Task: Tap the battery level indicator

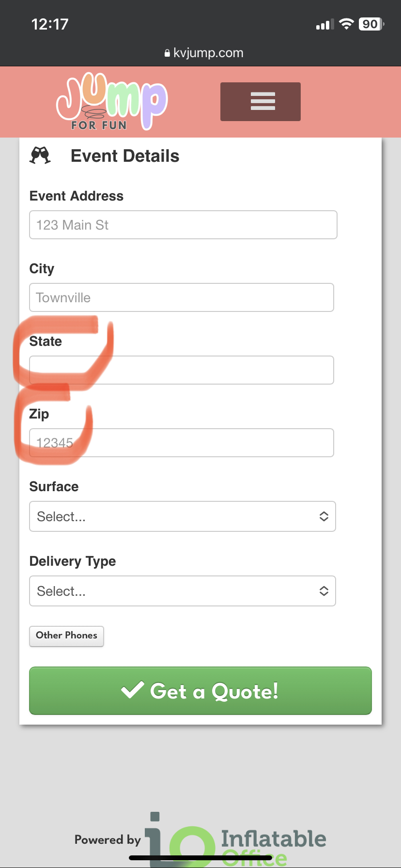Action: [371, 24]
